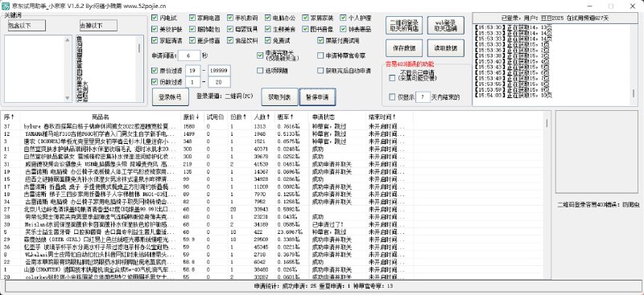The width and height of the screenshot is (644, 295).
Task: Toggle the 手机数码 category checkbox
Action: (x=230, y=18)
